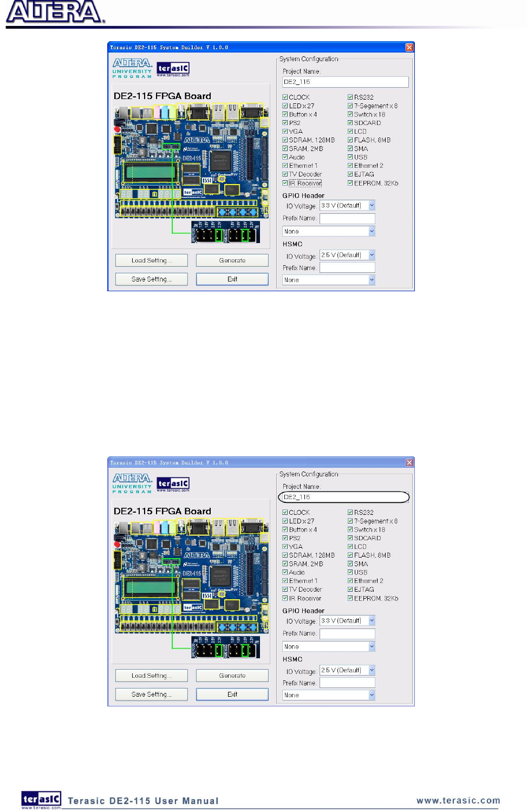Click Altera University Program logo in lower dialog
This screenshot has width=527, height=812.
point(132,483)
